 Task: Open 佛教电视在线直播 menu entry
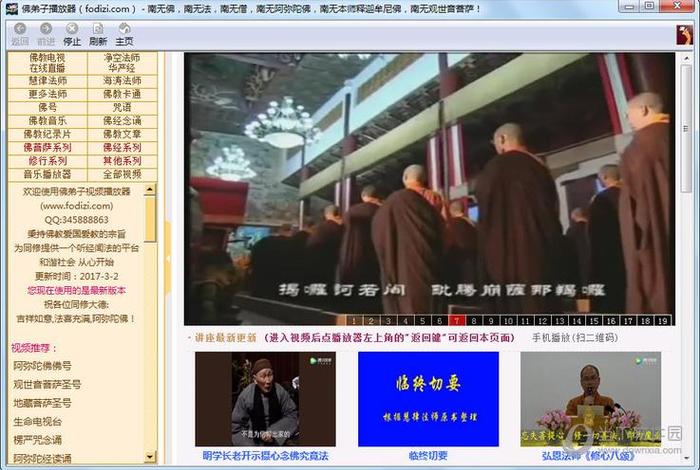click(47, 63)
